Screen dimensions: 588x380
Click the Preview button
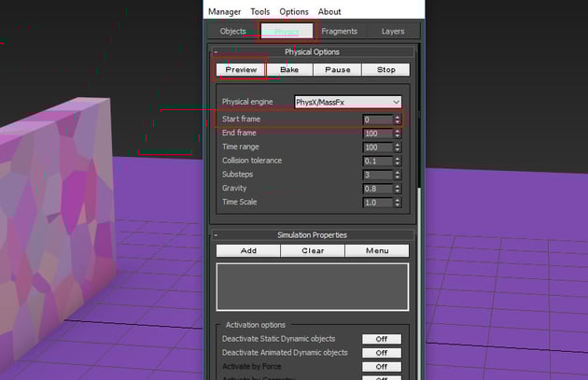click(x=241, y=70)
